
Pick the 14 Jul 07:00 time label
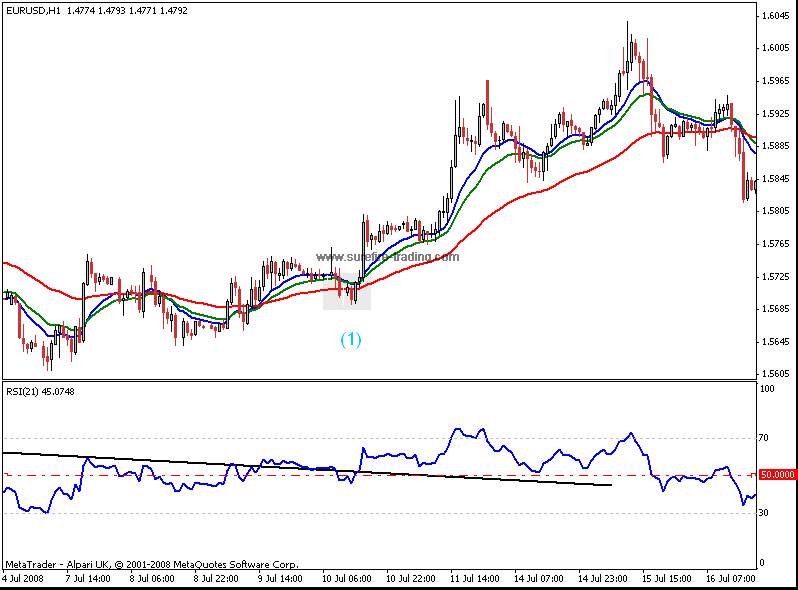(x=538, y=578)
